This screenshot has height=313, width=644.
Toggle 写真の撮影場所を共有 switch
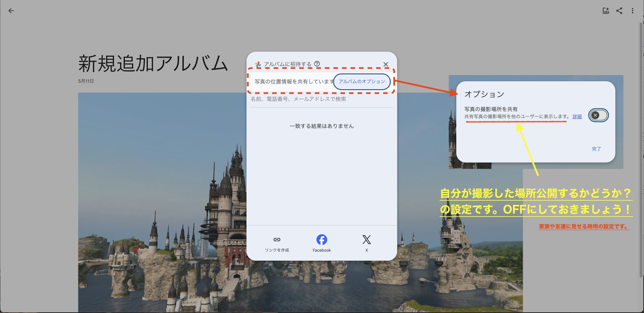(598, 115)
